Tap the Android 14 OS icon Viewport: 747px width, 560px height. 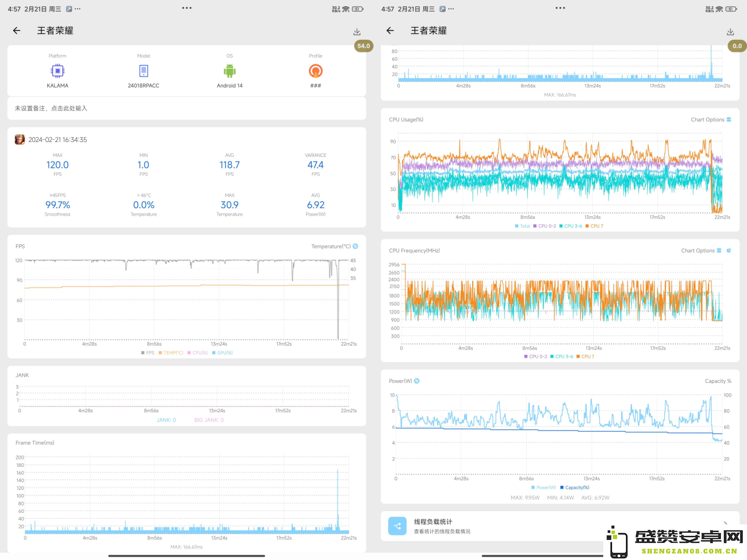229,71
